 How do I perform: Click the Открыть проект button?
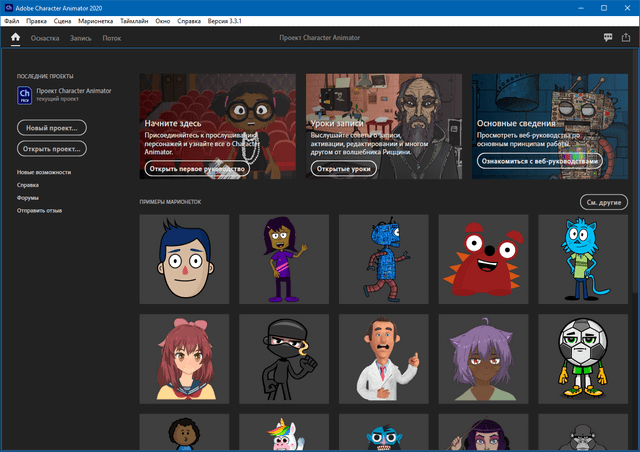pyautogui.click(x=52, y=148)
